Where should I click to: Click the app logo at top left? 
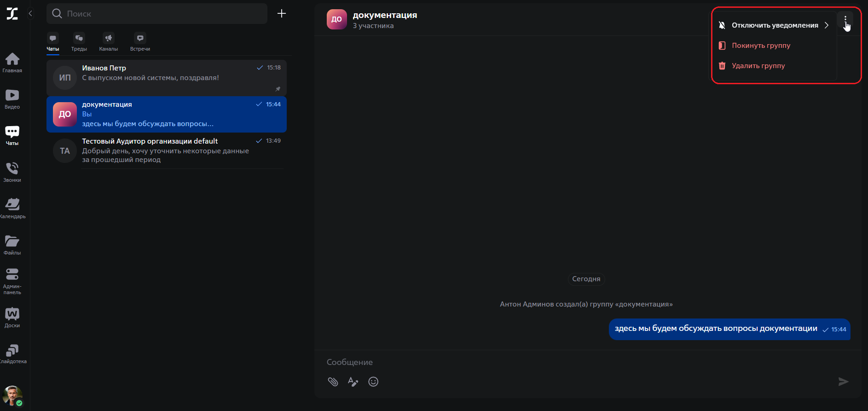tap(12, 14)
